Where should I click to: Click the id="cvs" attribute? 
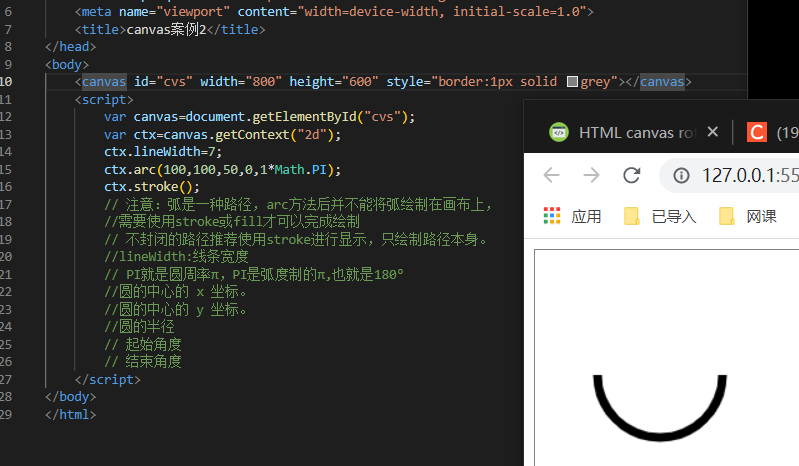coord(164,81)
